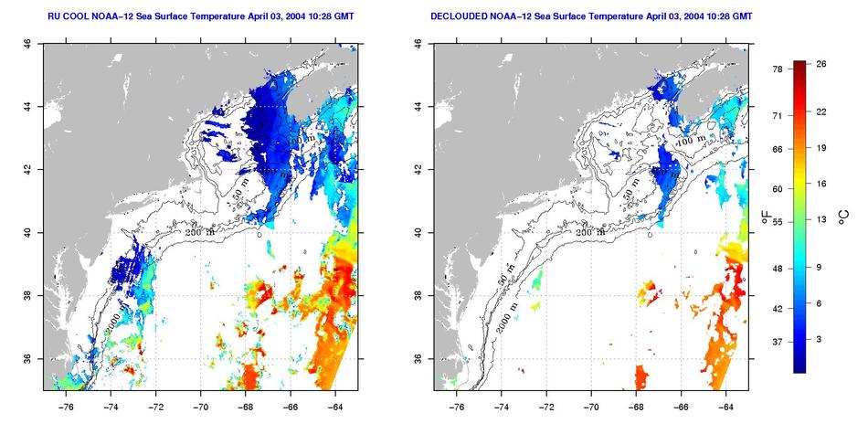Click the RU COOL NOAA-12 map title
The width and height of the screenshot is (868, 434).
(x=201, y=17)
